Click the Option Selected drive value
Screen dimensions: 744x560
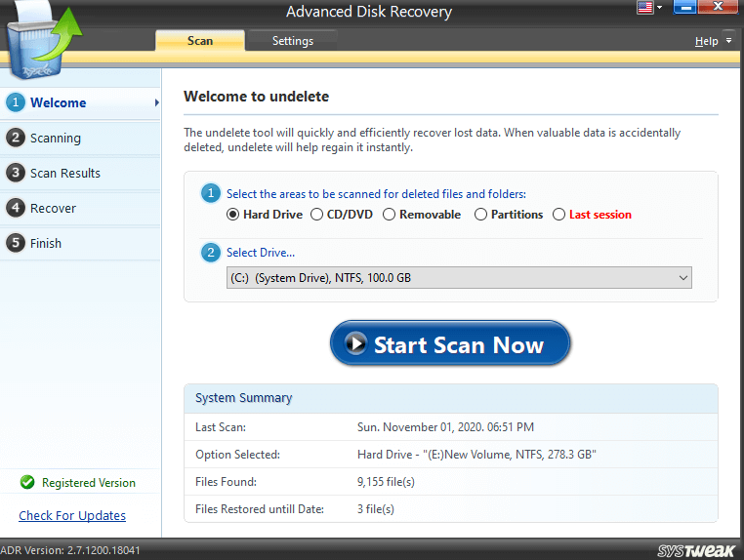coord(476,455)
